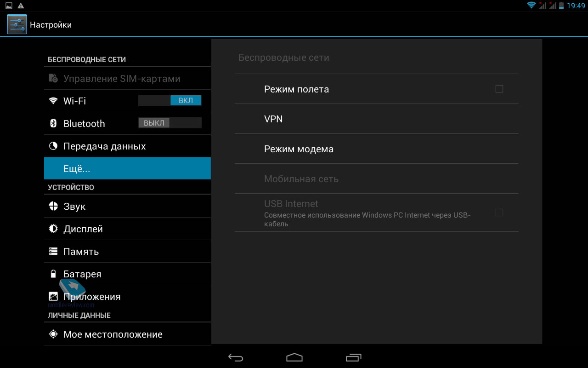Tap the Settings app icon in header
The image size is (588, 368).
coord(17,24)
